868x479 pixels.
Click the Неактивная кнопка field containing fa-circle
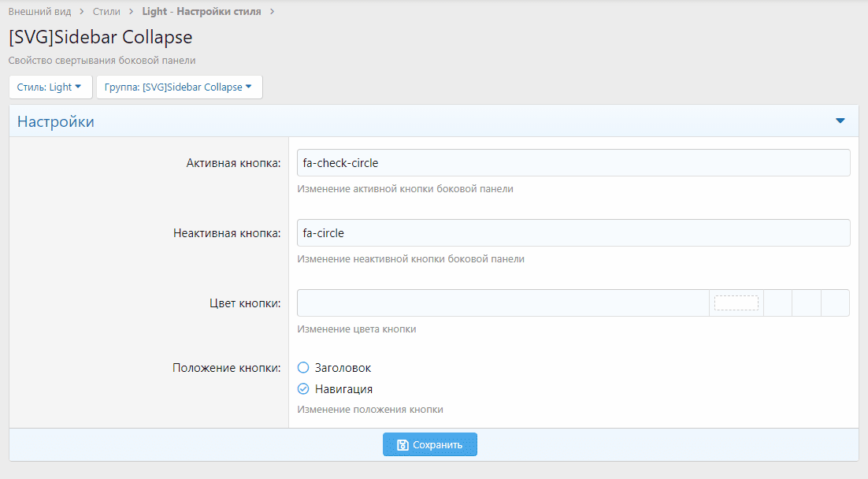573,233
